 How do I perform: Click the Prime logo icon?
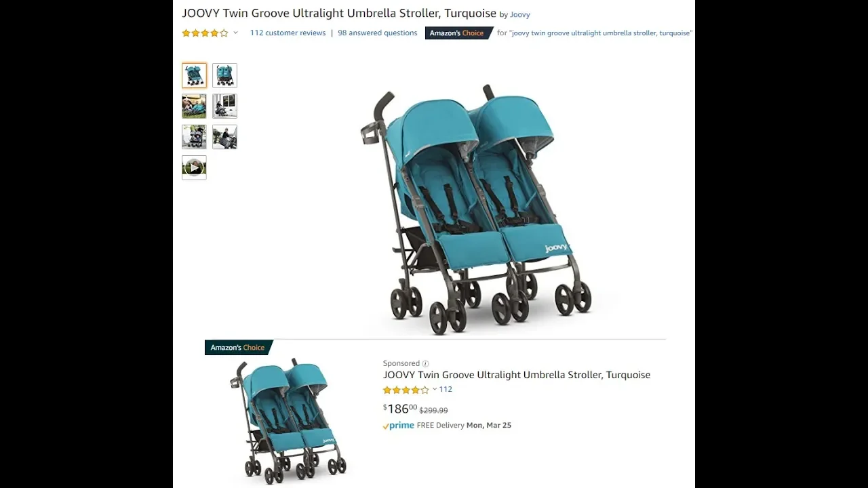(x=398, y=426)
